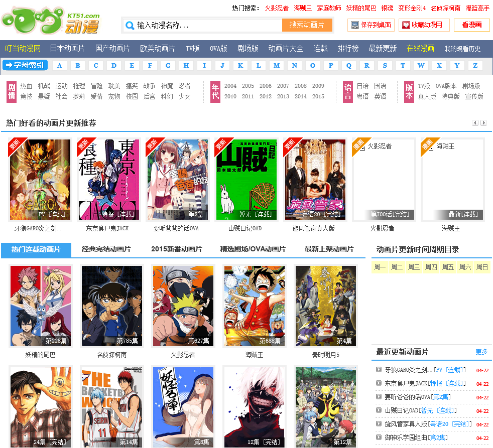Screen dimensions: 493x448
Task: Select 周一 in the weekly schedule
Action: coord(380,267)
